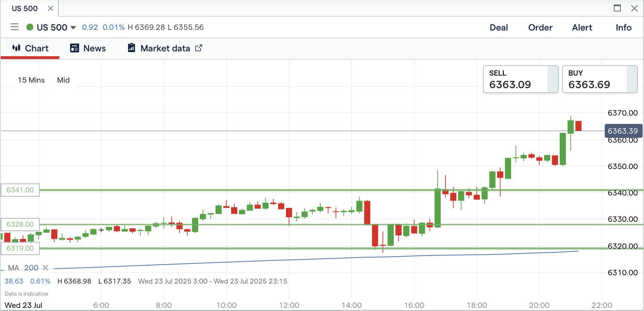
Task: Open the Market data tab
Action: click(165, 48)
